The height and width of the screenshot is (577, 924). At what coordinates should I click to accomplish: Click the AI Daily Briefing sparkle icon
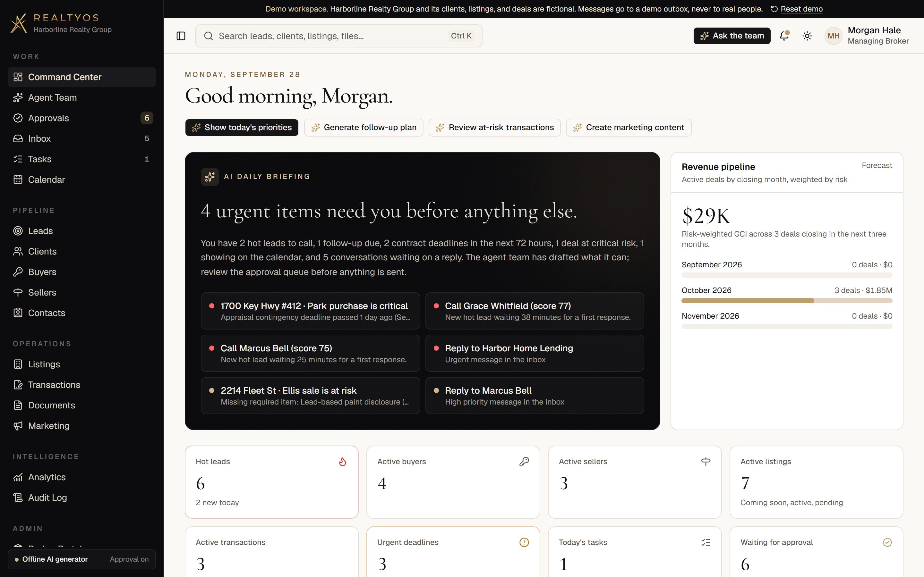(x=210, y=177)
